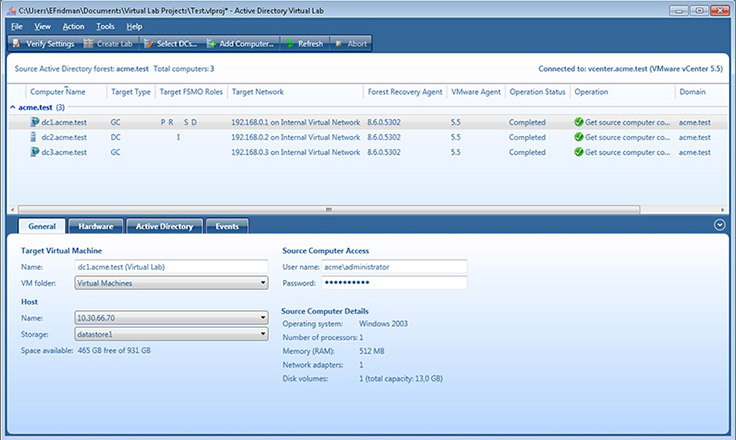The image size is (736, 440).
Task: Click the scrollbar right arrow
Action: [723, 209]
